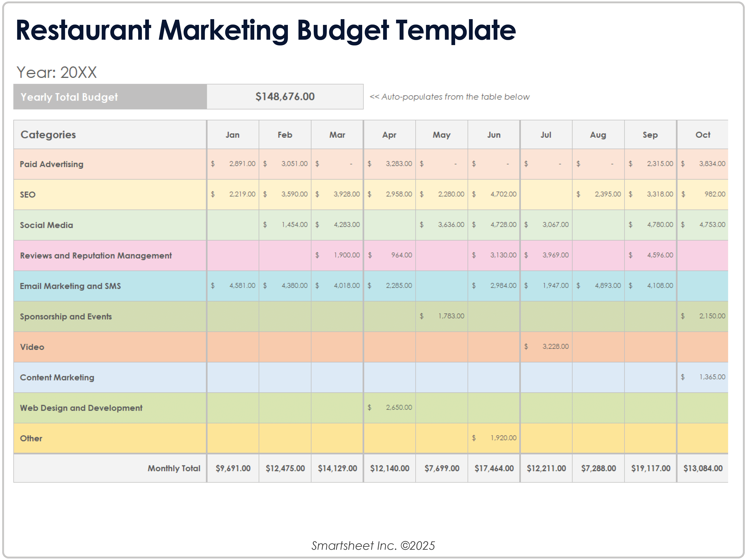The image size is (747, 560).
Task: Click the Paid Advertising row label
Action: [x=52, y=164]
